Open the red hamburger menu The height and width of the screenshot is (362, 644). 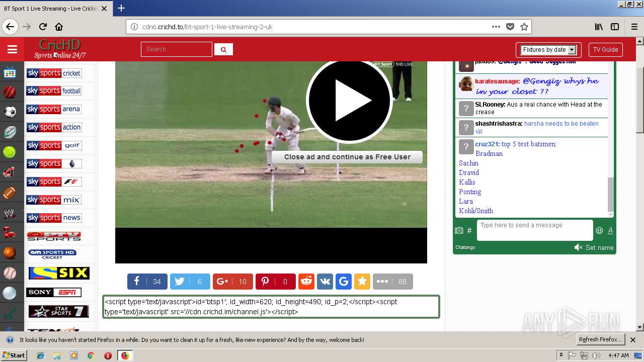12,49
